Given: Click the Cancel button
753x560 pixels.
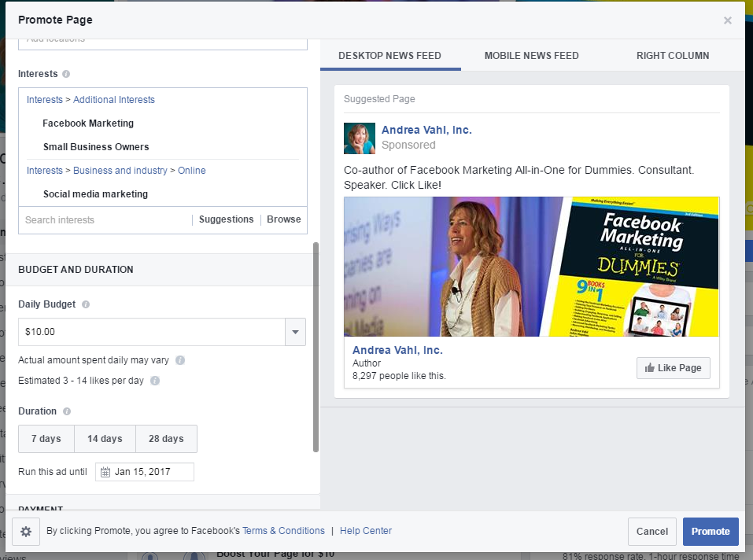Looking at the screenshot, I should point(652,531).
